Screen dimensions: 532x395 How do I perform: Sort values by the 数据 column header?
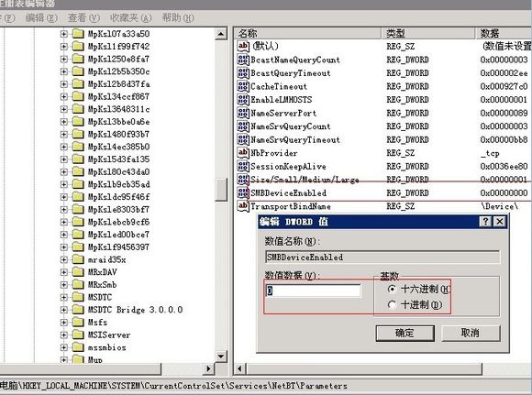click(x=504, y=33)
